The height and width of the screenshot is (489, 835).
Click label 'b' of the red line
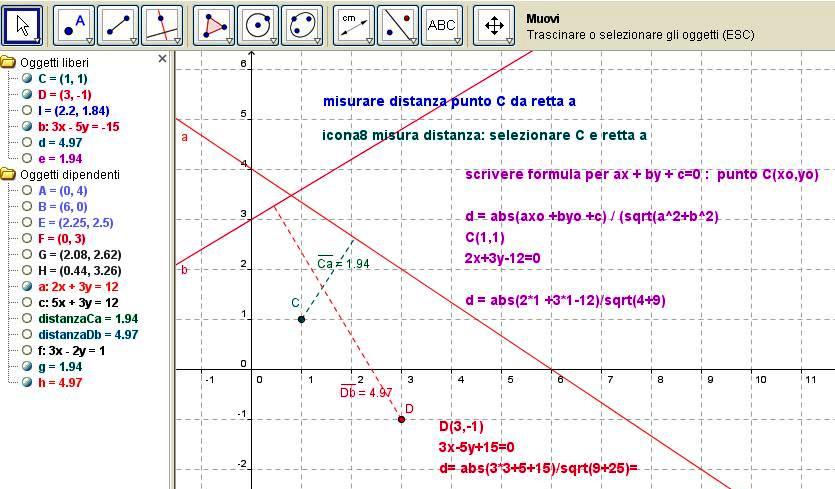point(184,270)
